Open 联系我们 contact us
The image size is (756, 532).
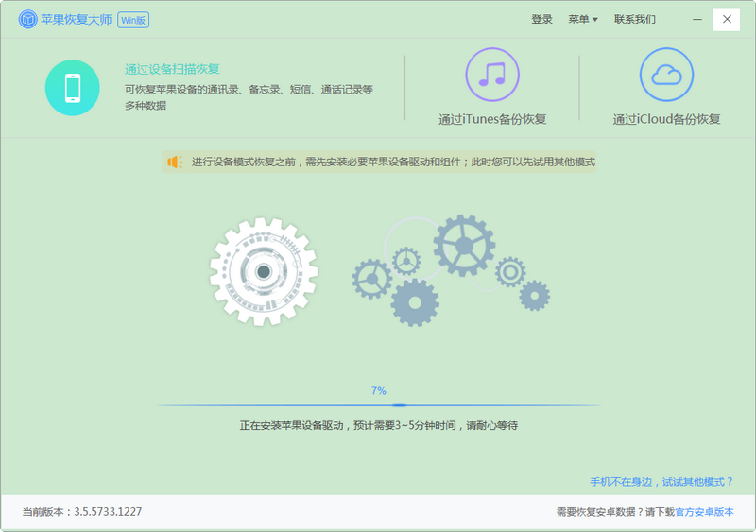point(634,19)
